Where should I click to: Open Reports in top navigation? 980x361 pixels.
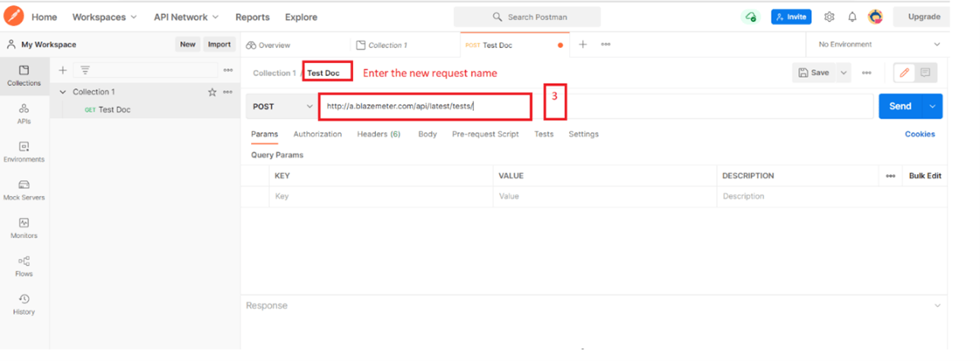[253, 17]
